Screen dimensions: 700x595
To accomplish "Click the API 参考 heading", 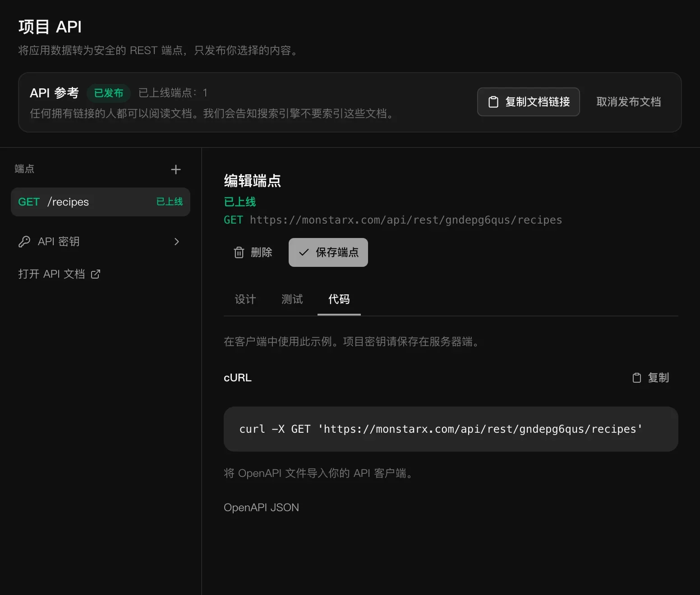I will 54,93.
